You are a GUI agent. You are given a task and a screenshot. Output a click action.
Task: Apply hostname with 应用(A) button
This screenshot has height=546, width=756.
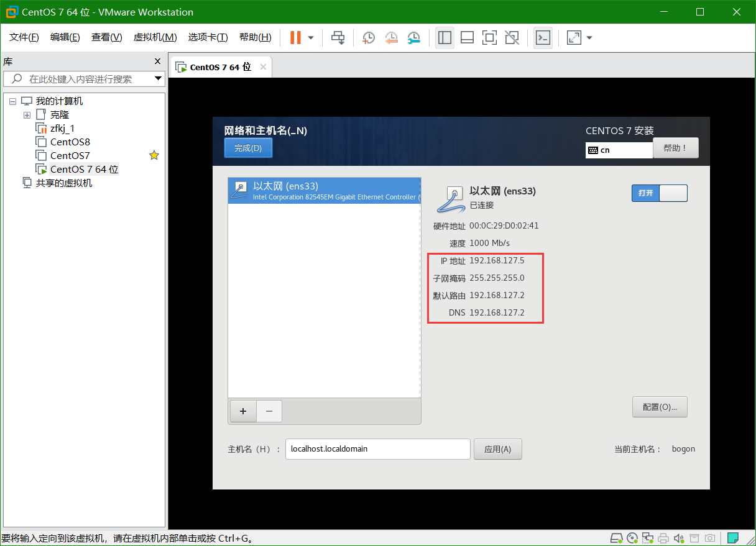click(497, 449)
